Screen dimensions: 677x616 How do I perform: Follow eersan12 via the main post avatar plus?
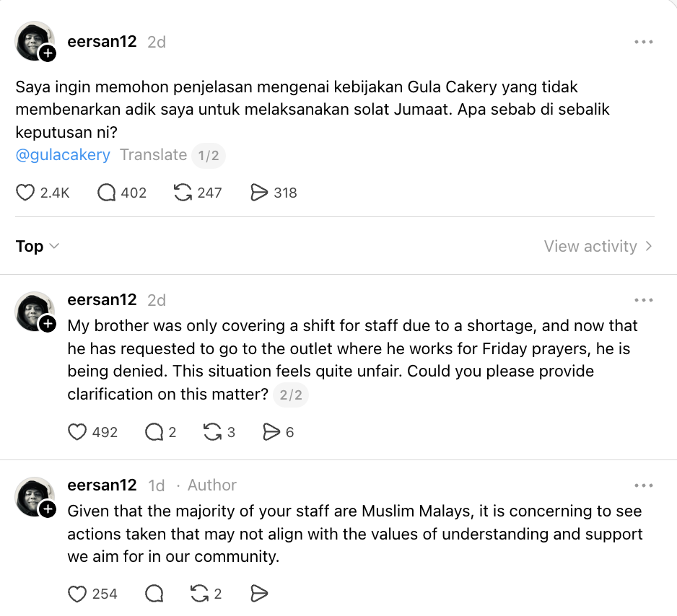click(48, 53)
